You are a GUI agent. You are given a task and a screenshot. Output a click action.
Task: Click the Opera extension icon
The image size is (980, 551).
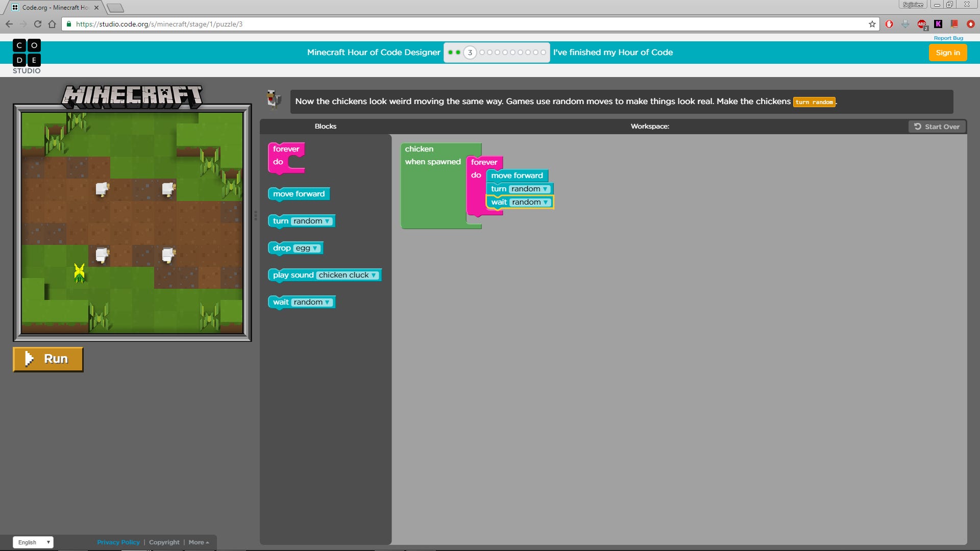(x=889, y=24)
